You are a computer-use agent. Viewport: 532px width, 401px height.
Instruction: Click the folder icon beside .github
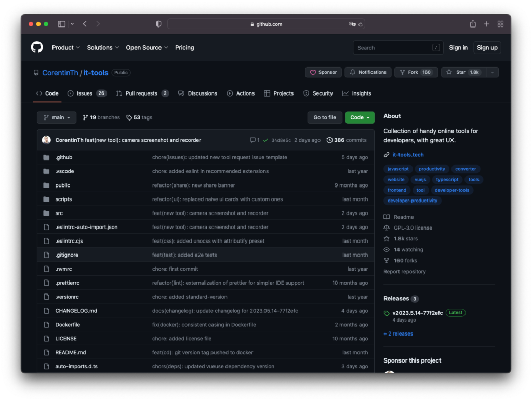click(46, 157)
